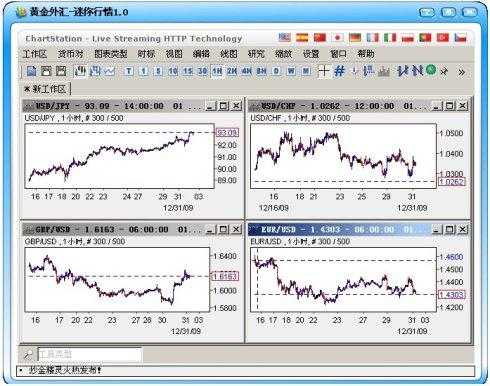Switch to 4H timeframe
The height and width of the screenshot is (386, 490).
pos(247,71)
